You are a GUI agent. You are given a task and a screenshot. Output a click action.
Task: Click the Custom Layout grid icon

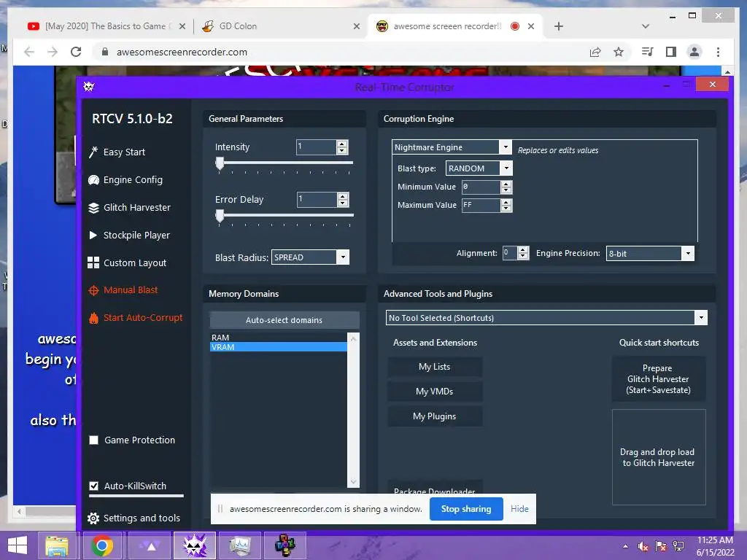point(93,262)
